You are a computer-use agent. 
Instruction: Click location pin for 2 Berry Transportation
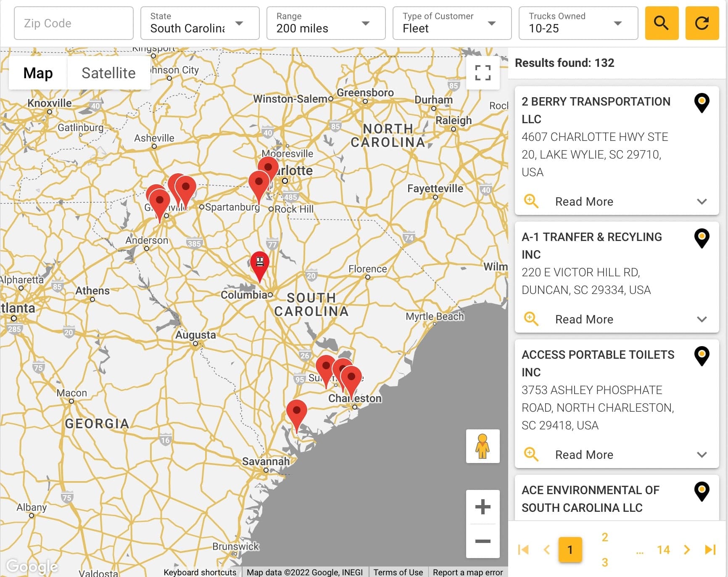702,103
